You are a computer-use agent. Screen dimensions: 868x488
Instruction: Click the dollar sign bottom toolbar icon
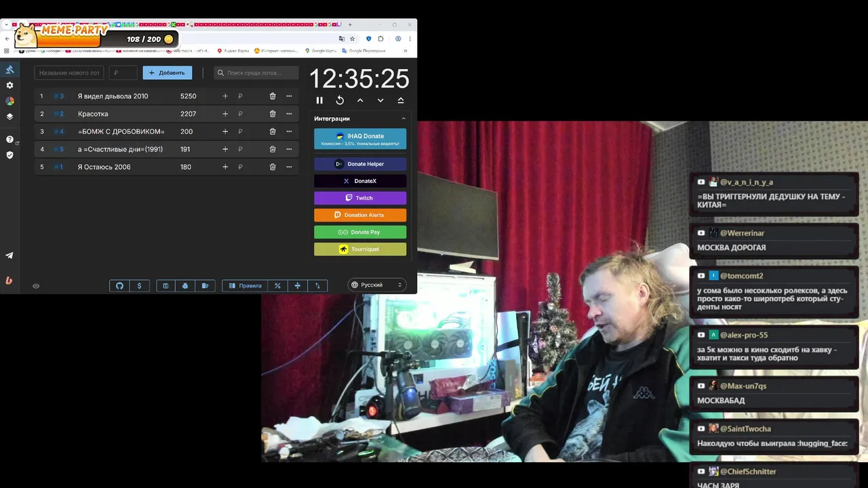[140, 286]
